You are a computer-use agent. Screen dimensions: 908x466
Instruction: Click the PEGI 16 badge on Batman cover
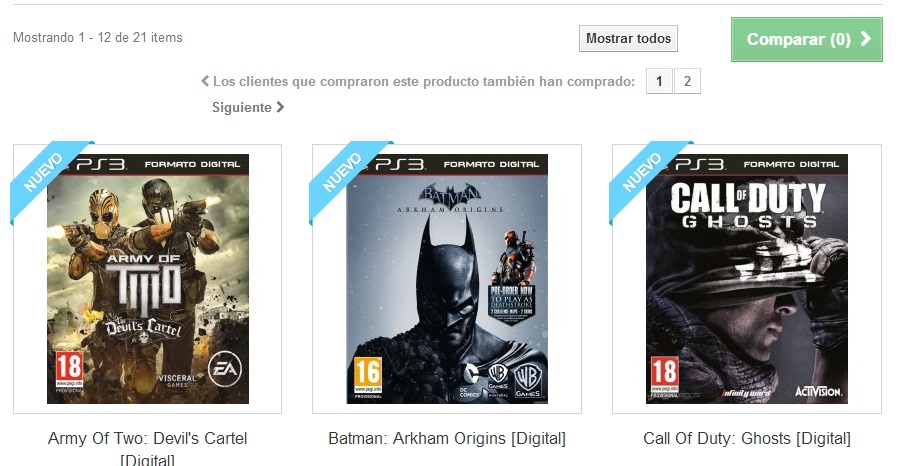point(368,377)
